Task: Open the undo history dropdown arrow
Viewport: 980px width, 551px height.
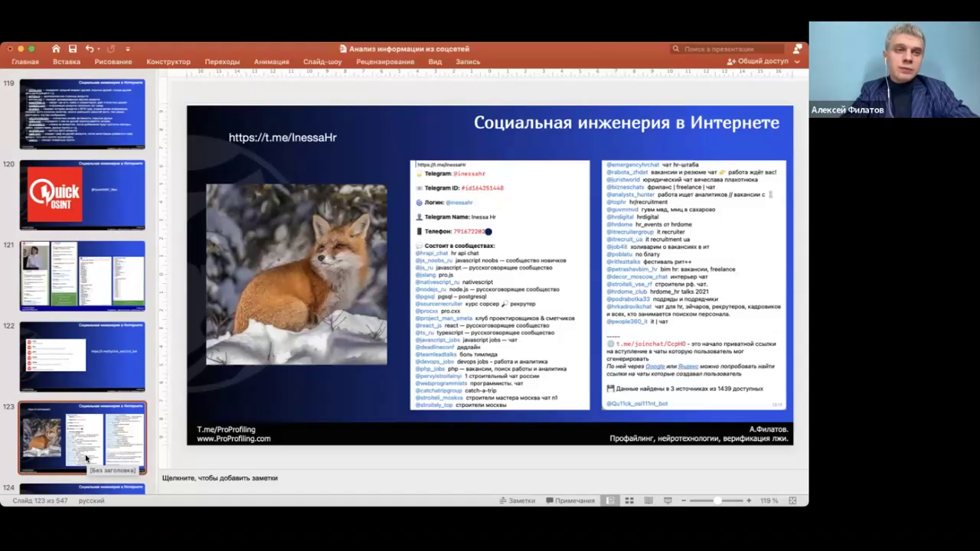Action: 99,49
